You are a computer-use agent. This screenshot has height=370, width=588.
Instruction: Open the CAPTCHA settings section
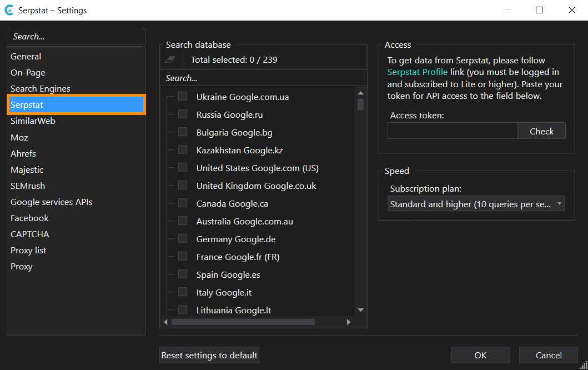tap(76, 234)
